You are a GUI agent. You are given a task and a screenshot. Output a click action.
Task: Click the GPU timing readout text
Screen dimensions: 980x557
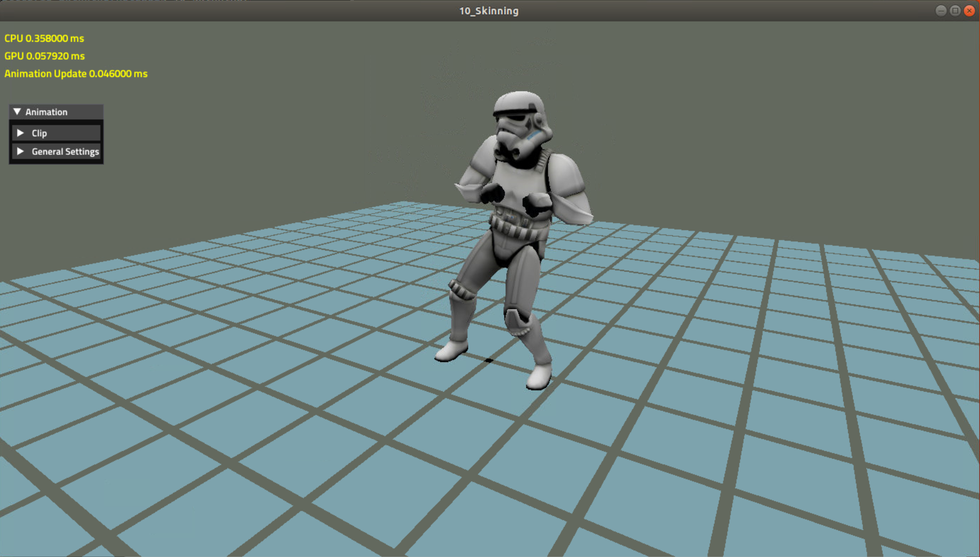[45, 56]
